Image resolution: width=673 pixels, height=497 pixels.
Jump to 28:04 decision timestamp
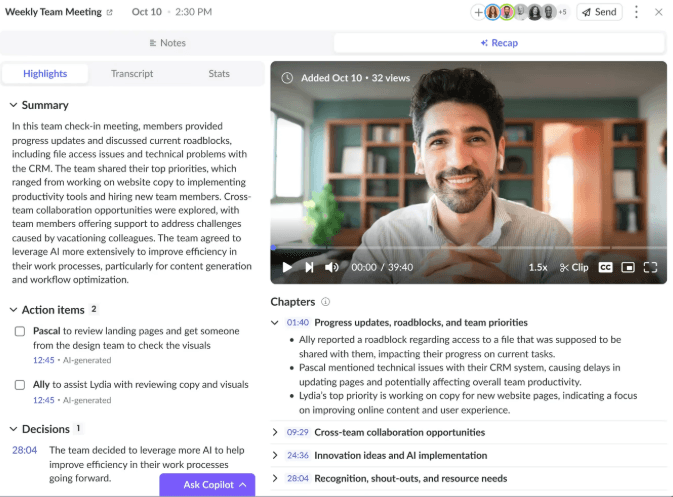[x=24, y=450]
